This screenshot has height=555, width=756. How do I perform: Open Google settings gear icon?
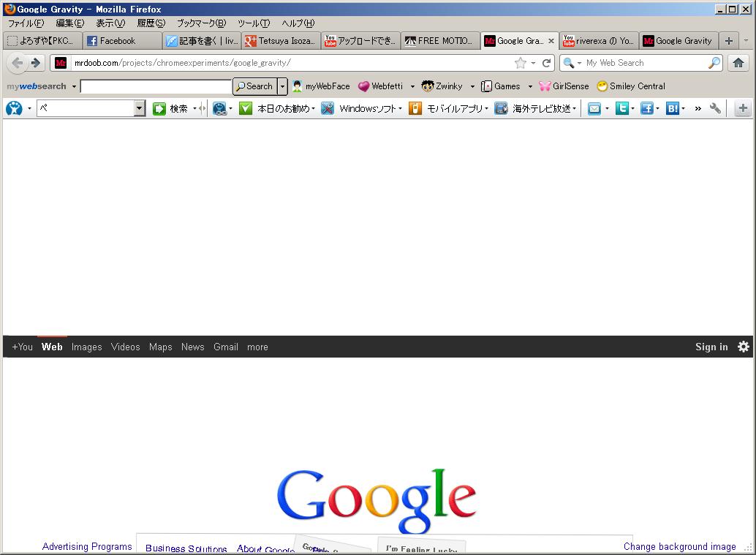(744, 347)
